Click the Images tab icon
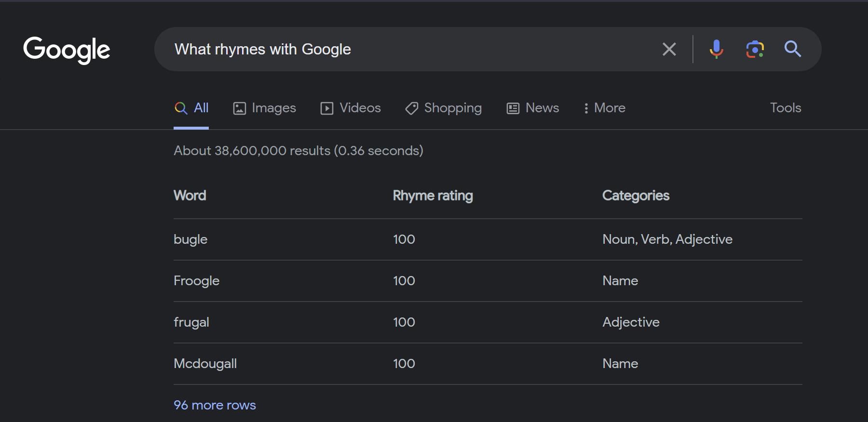 [x=240, y=108]
